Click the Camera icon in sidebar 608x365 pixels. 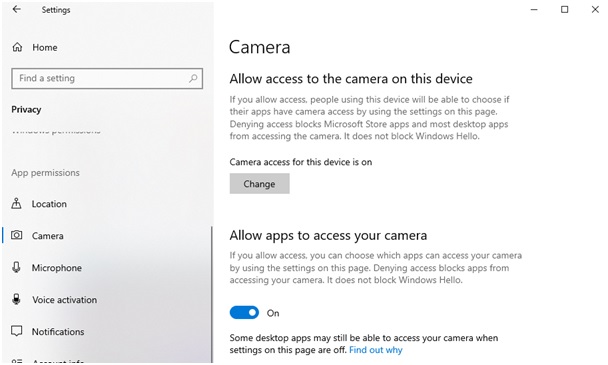[x=16, y=235]
